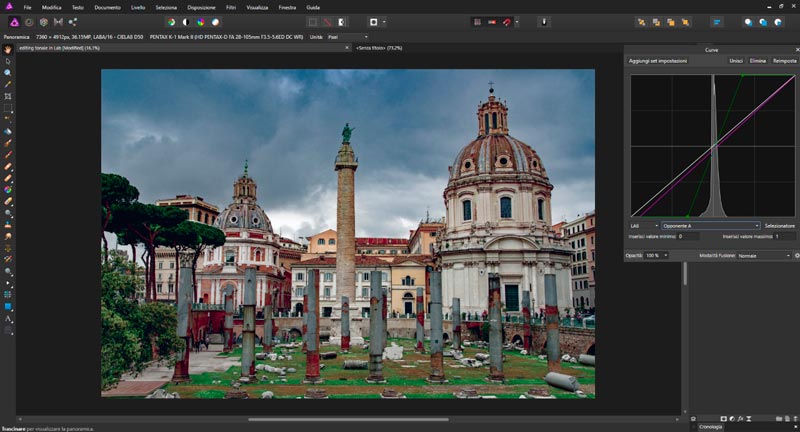Open the Guida menu
Image resolution: width=800 pixels, height=432 pixels.
point(313,8)
